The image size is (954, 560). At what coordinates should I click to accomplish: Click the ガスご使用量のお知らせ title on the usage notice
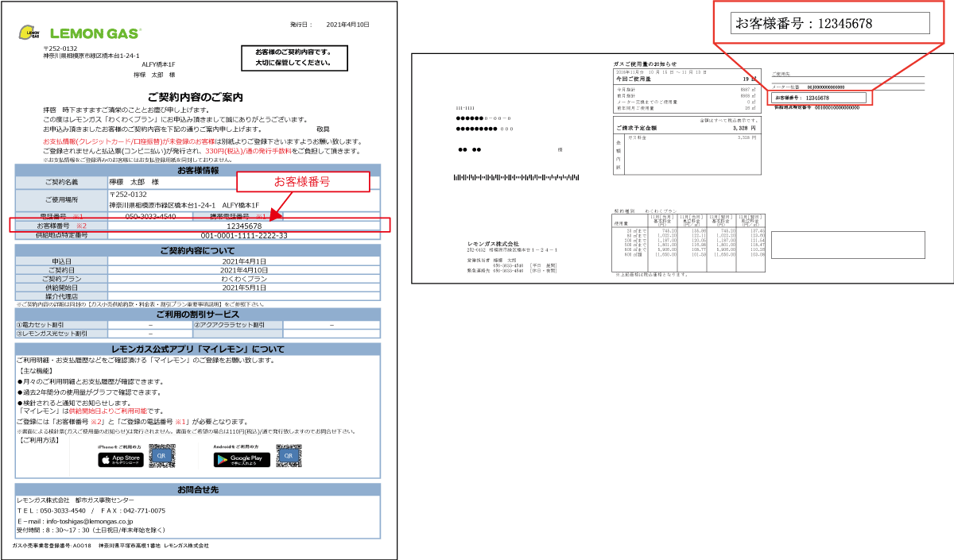[x=646, y=64]
